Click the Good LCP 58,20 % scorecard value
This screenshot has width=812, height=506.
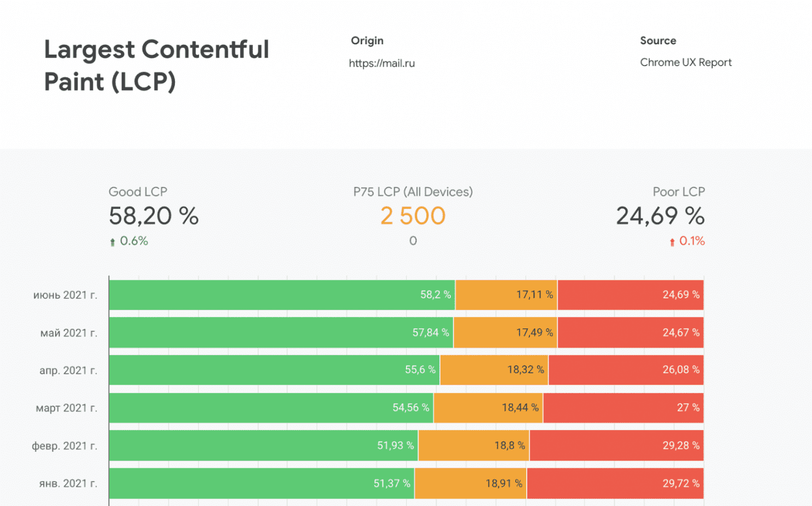tap(154, 216)
